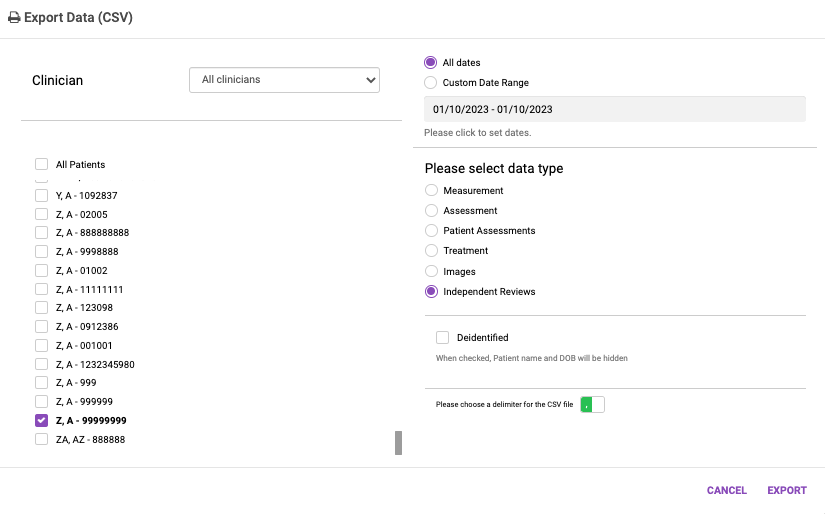Select the All dates radio button
Screen dimensions: 825x514
[431, 62]
